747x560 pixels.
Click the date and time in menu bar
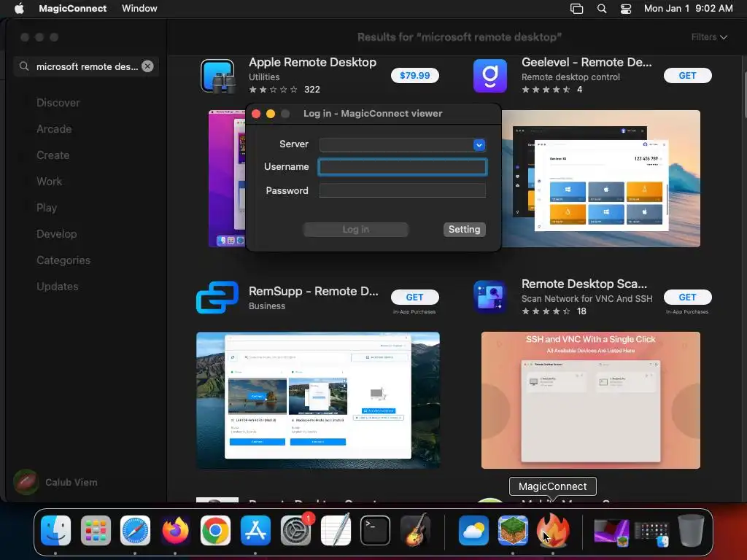coord(689,9)
